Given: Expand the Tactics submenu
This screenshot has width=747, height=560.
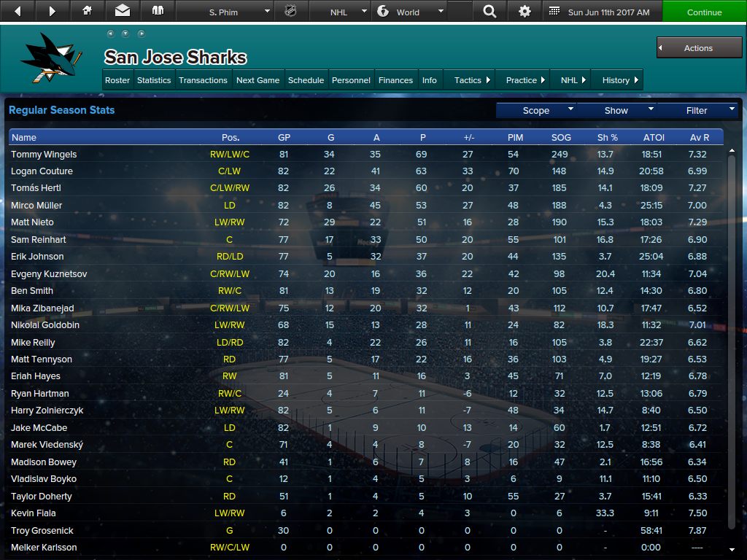Looking at the screenshot, I should coord(469,80).
